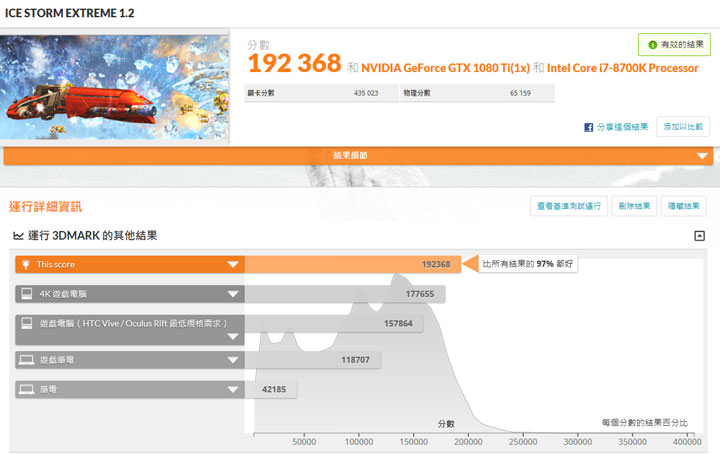Screen dimensions: 720x454
Task: Click the 添加以比較 button
Action: [680, 127]
